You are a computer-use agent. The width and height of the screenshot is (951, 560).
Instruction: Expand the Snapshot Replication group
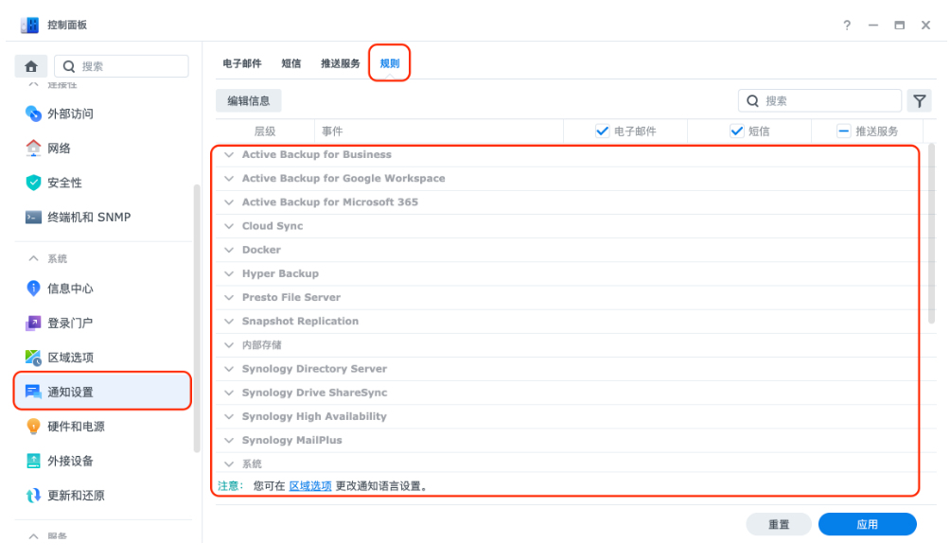(x=229, y=322)
